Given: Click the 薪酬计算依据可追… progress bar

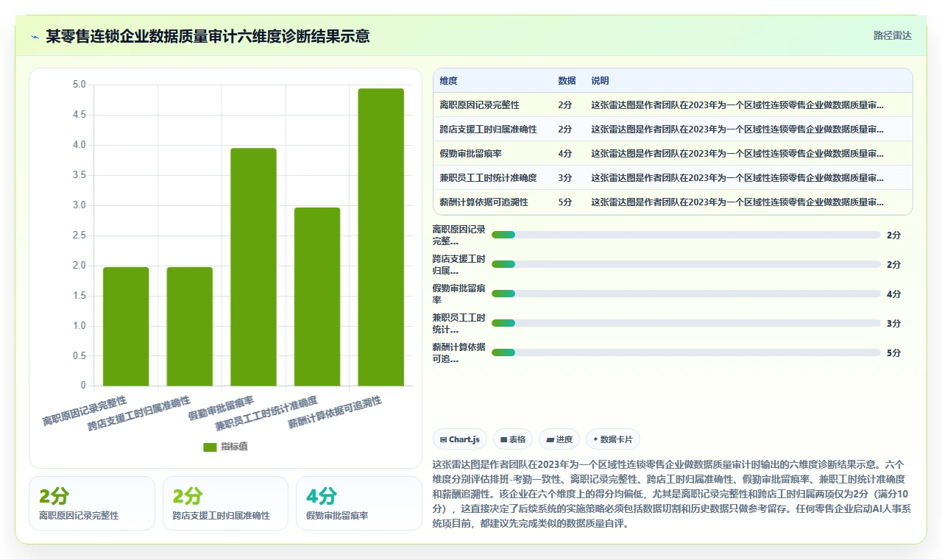Looking at the screenshot, I should tap(686, 352).
